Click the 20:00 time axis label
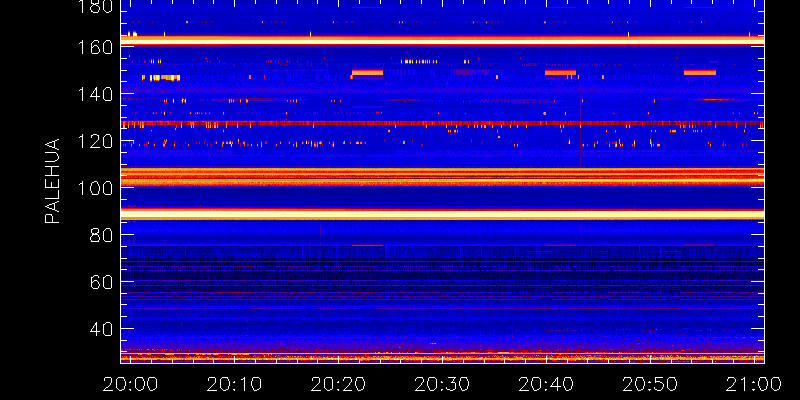The width and height of the screenshot is (800, 400). tap(130, 384)
